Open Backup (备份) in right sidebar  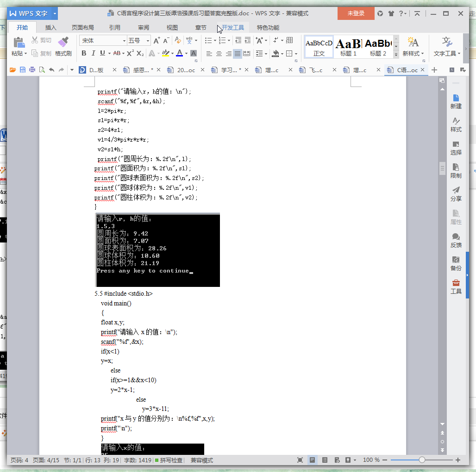click(x=456, y=264)
